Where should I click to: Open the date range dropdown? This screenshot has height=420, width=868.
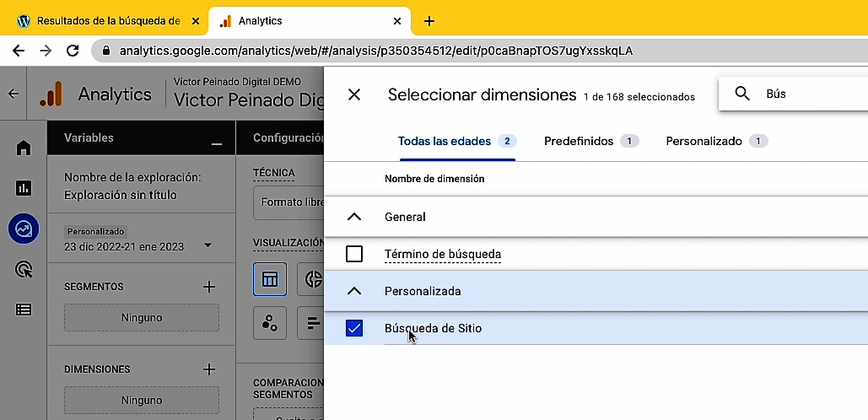[208, 246]
